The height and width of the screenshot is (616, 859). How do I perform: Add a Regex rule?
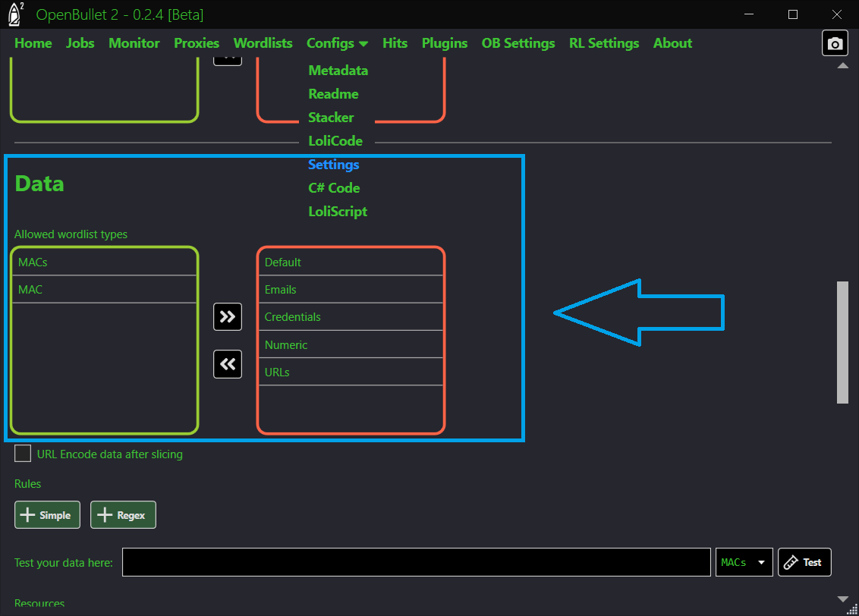click(123, 515)
